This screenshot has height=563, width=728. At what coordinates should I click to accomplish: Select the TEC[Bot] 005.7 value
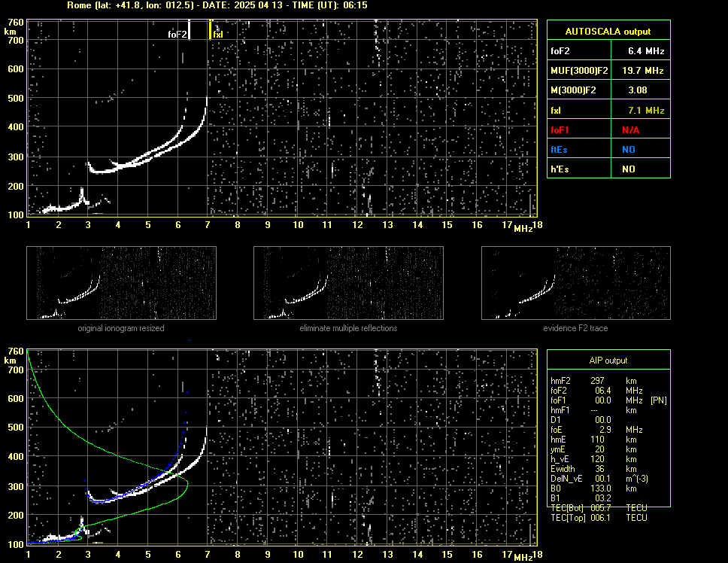tap(601, 508)
